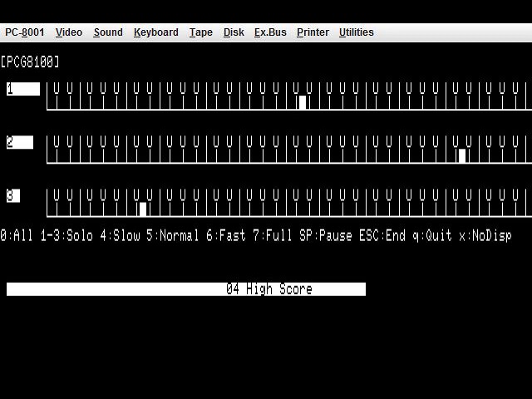Click the '7:Full' speed hint

click(273, 235)
